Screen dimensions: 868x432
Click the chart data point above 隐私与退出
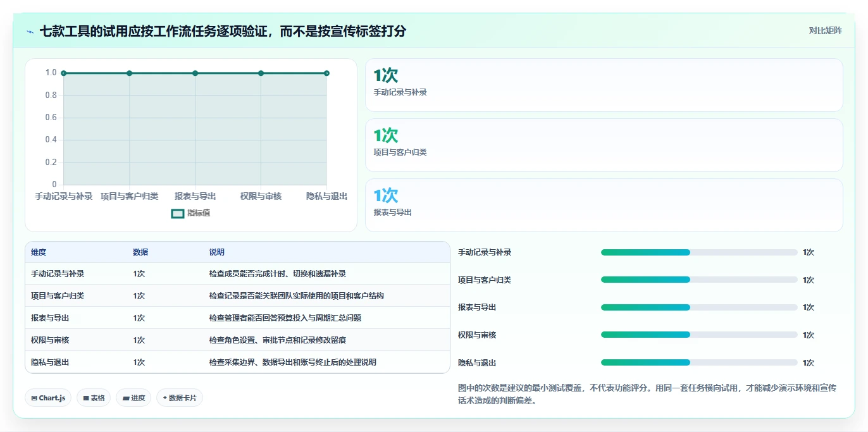(326, 73)
